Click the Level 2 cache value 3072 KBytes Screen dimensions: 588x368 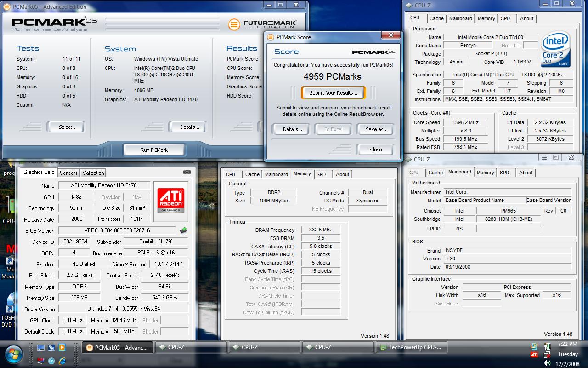550,139
